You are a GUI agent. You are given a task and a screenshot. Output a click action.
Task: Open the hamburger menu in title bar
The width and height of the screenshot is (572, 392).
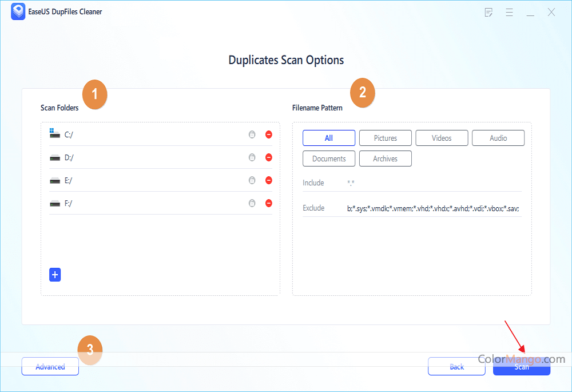click(x=509, y=13)
